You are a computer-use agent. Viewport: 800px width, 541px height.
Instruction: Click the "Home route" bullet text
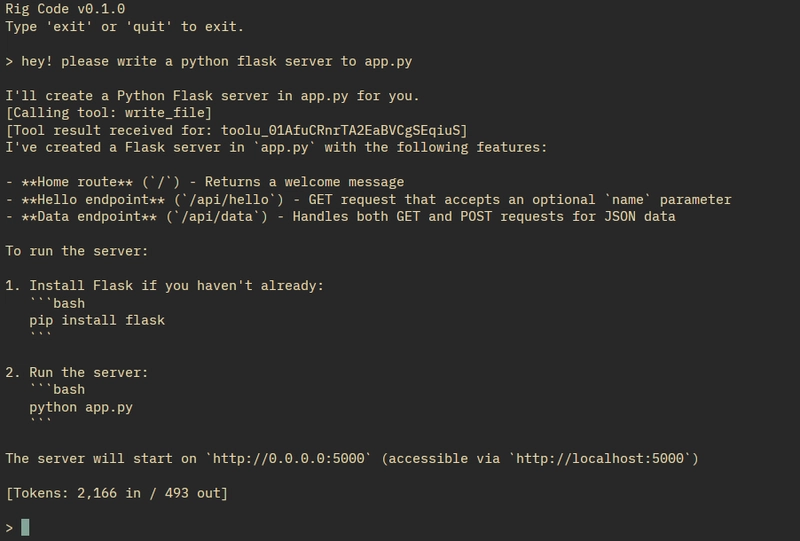[x=75, y=182]
